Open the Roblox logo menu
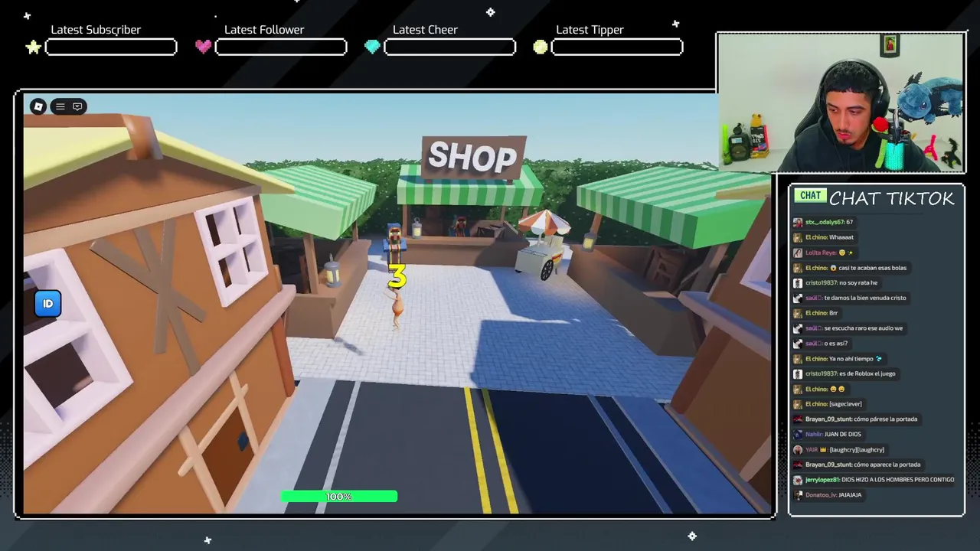The width and height of the screenshot is (980, 551). pos(38,106)
